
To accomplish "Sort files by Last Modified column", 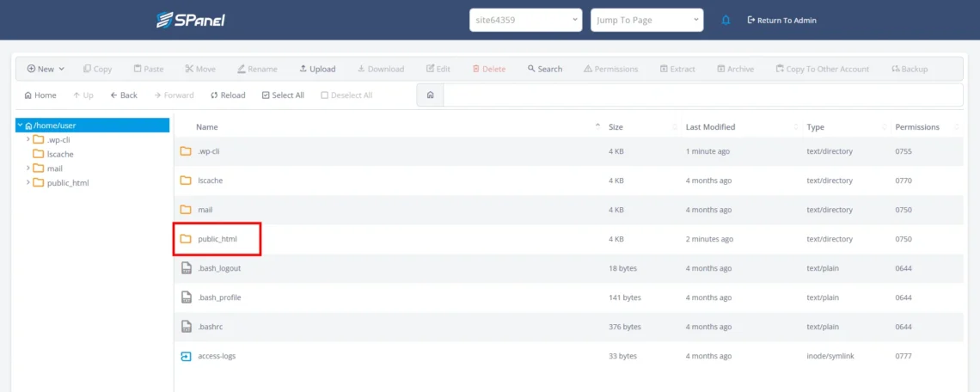I will (x=708, y=127).
